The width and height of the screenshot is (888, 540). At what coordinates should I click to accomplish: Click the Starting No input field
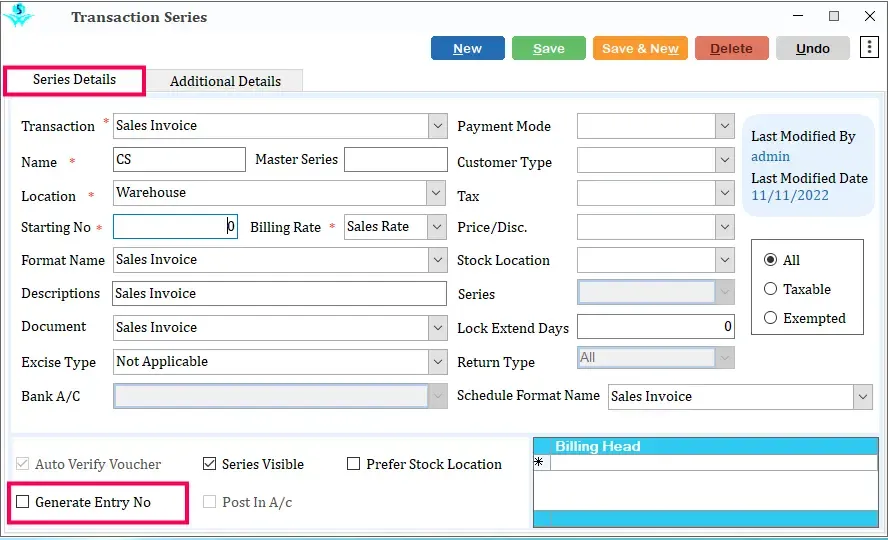point(175,226)
